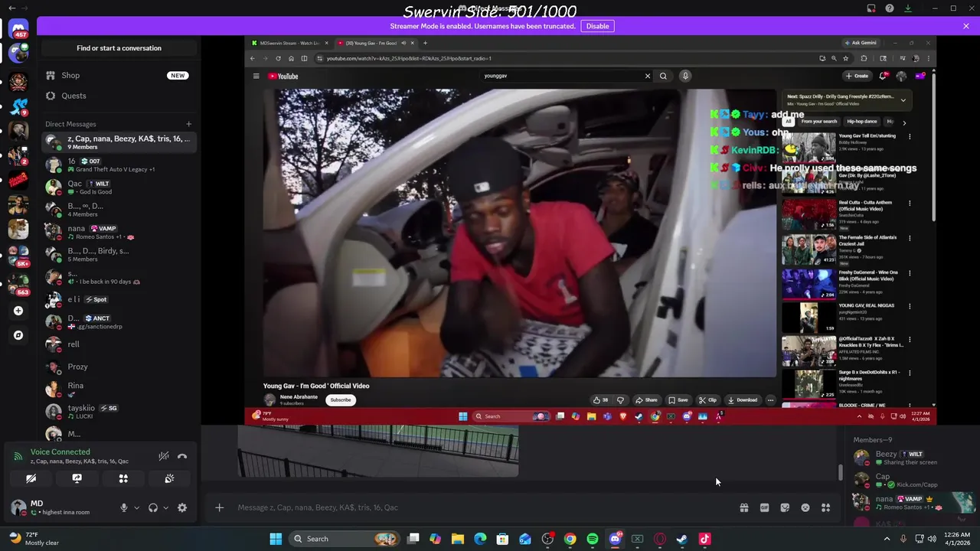Open the Qac direct message

click(119, 187)
